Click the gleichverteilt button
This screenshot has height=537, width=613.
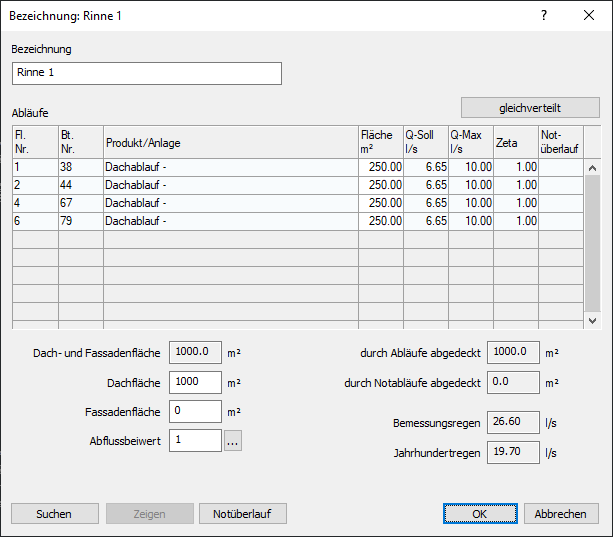pos(530,108)
